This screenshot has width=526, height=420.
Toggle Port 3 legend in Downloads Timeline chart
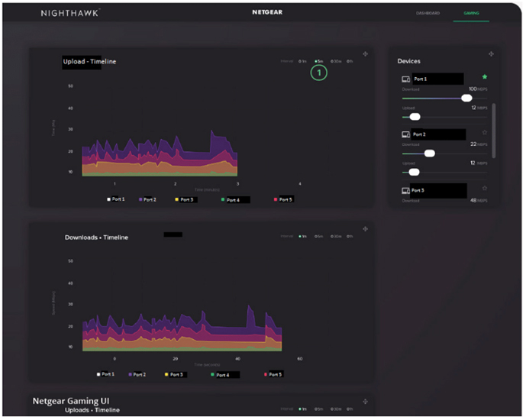[x=174, y=374]
